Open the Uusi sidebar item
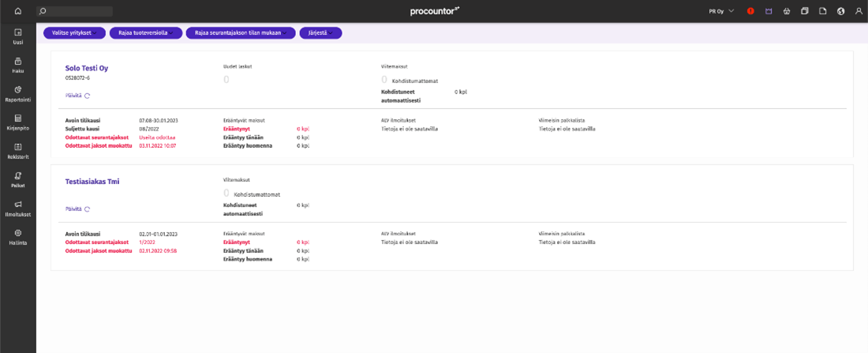This screenshot has width=868, height=353. point(18,36)
